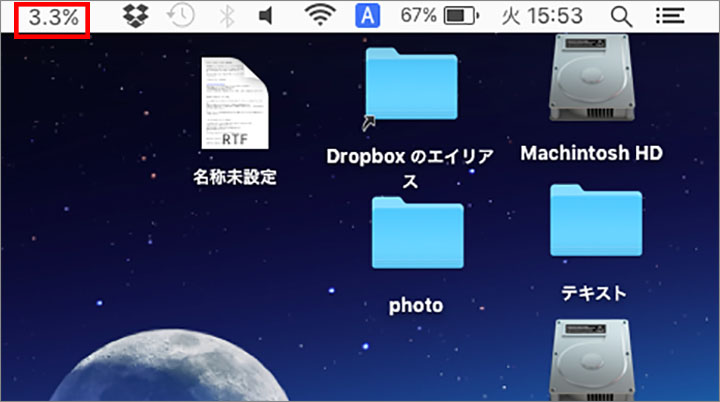Select the 67% battery percentage text
720x402 pixels.
[x=418, y=16]
